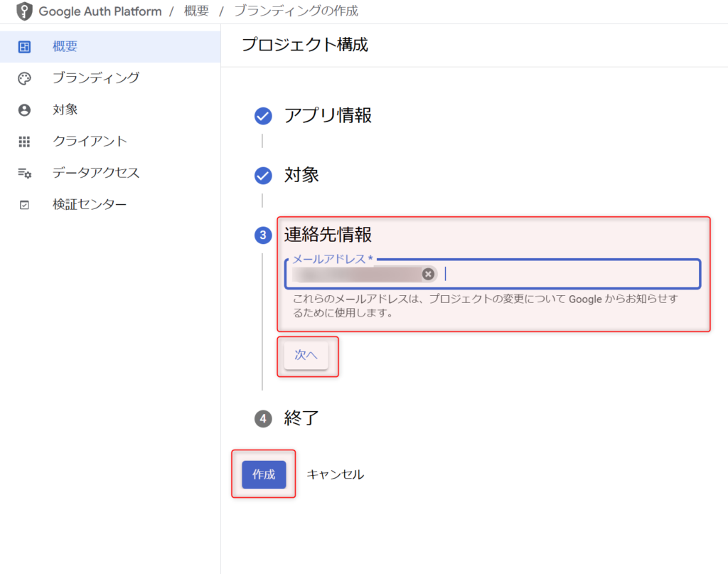Click the クライアント grid icon
728x574 pixels.
(24, 142)
